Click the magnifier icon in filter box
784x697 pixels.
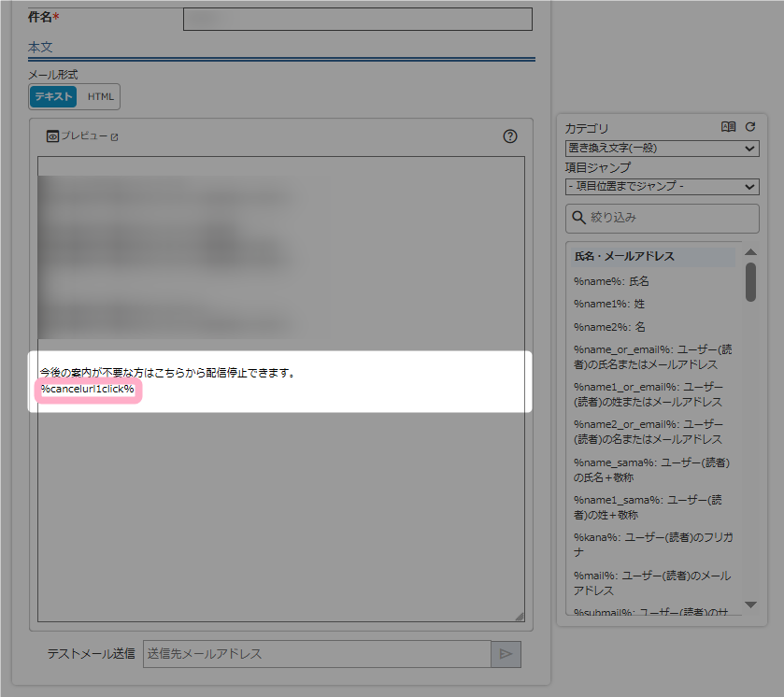point(578,218)
